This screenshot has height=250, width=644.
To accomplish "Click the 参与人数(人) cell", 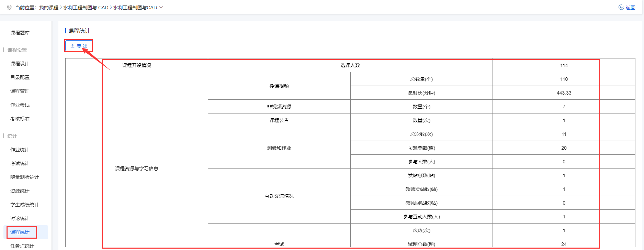I will coord(421,162).
